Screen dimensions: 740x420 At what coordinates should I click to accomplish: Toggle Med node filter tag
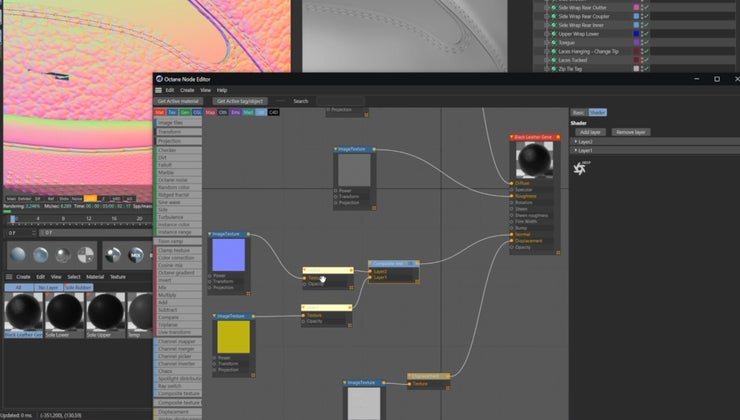(248, 112)
